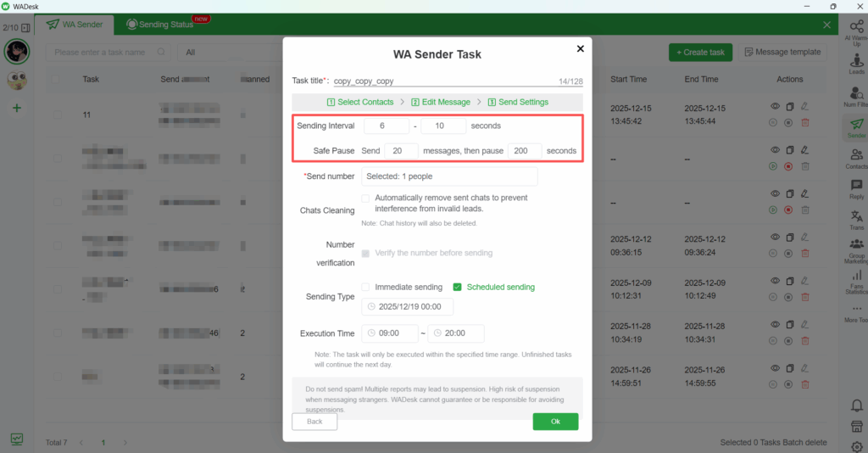
Task: Copy task started 2025-12-09 10:12:31
Action: coord(790,281)
